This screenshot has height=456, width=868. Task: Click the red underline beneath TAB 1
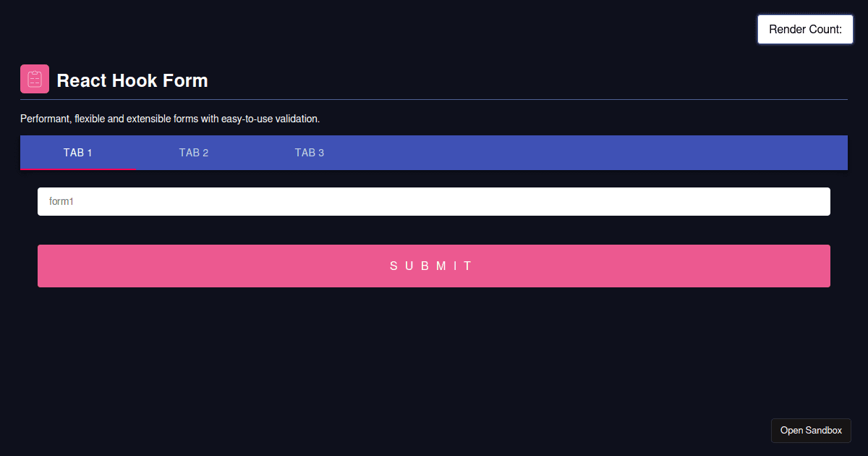pos(77,169)
